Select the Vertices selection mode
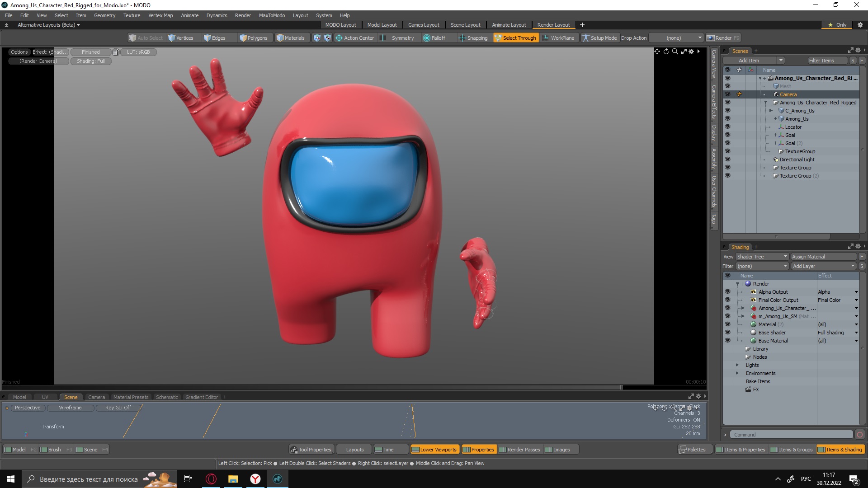The image size is (868, 488). tap(181, 38)
